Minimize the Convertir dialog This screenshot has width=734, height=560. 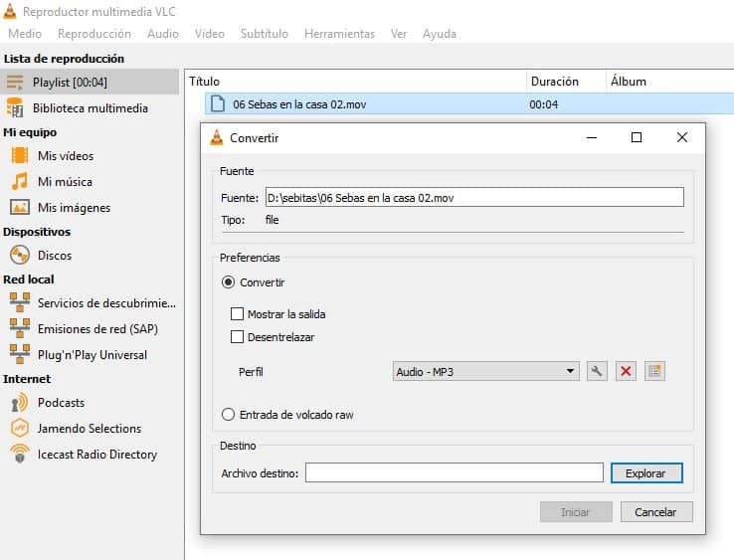click(591, 137)
